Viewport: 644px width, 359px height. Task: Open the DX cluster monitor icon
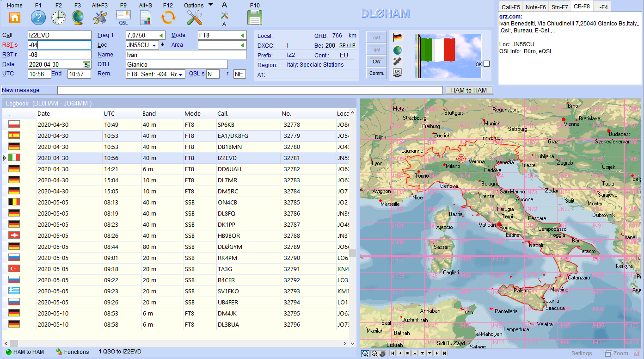point(397,73)
